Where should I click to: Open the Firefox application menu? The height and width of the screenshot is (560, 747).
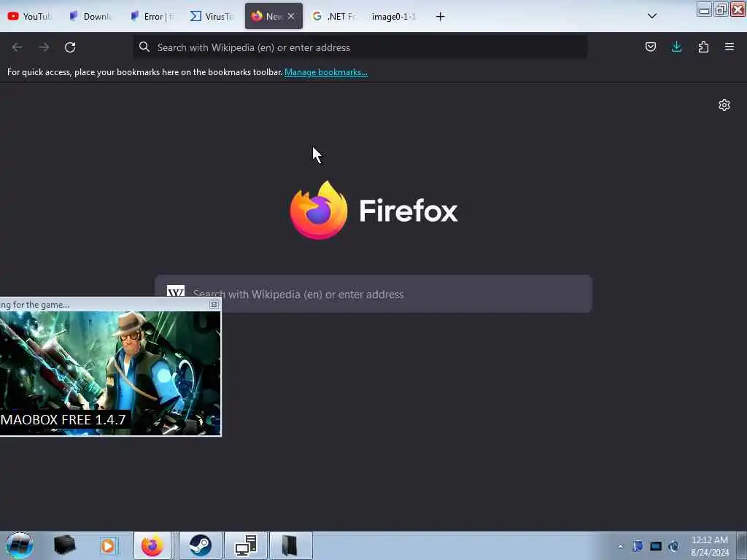pos(729,47)
